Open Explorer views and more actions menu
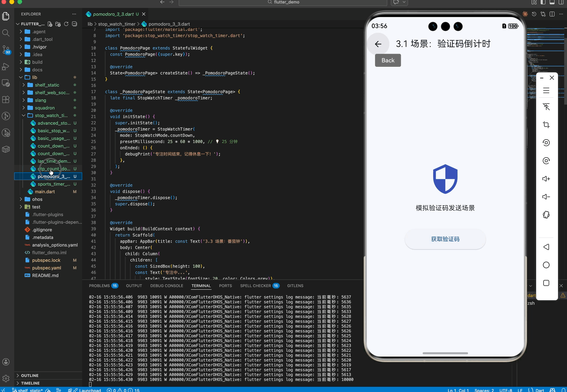The width and height of the screenshot is (567, 392). (x=74, y=14)
